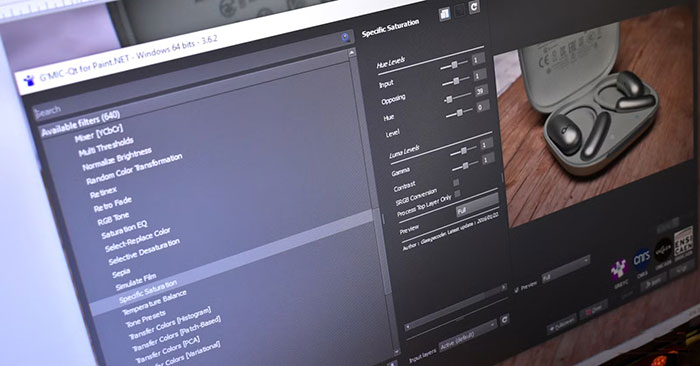
Task: Click the randomize parameters icon beside copy icon
Action: pyautogui.click(x=459, y=11)
